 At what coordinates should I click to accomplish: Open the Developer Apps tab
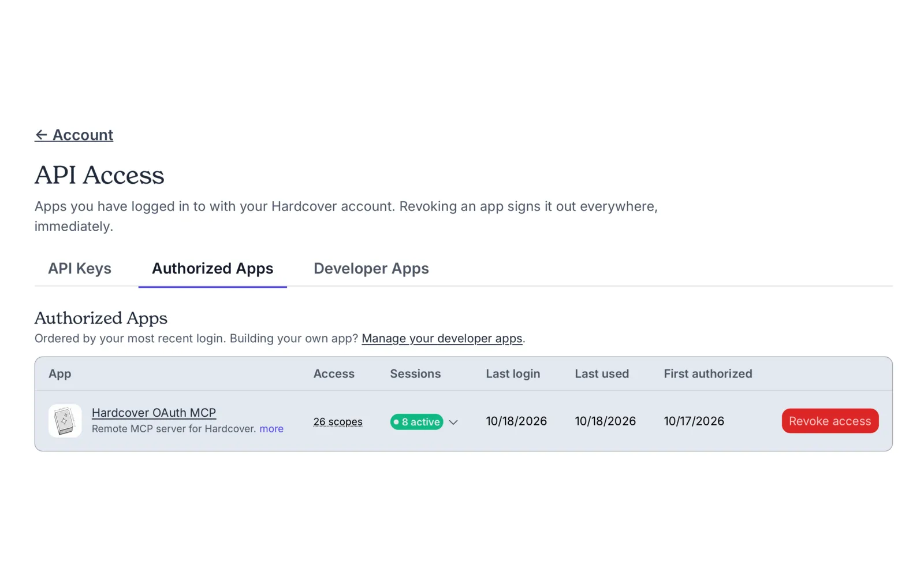[x=371, y=269]
